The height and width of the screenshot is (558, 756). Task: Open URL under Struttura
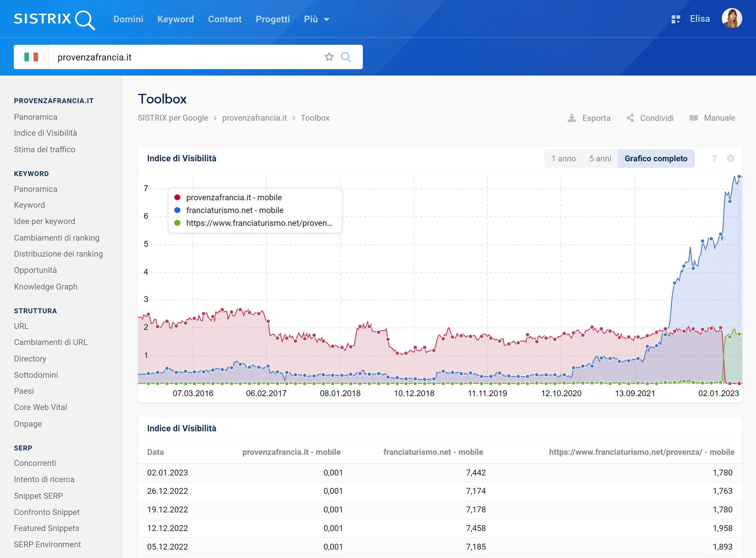pos(21,326)
